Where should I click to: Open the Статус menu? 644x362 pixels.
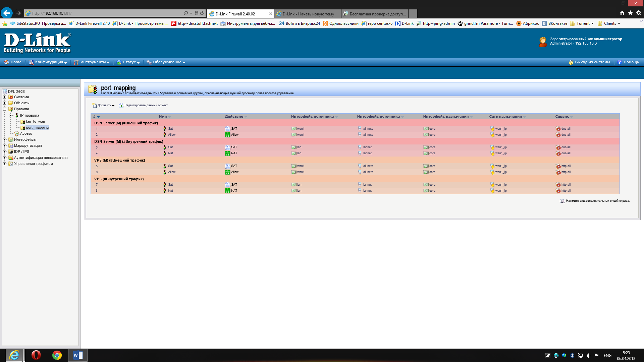pyautogui.click(x=129, y=62)
